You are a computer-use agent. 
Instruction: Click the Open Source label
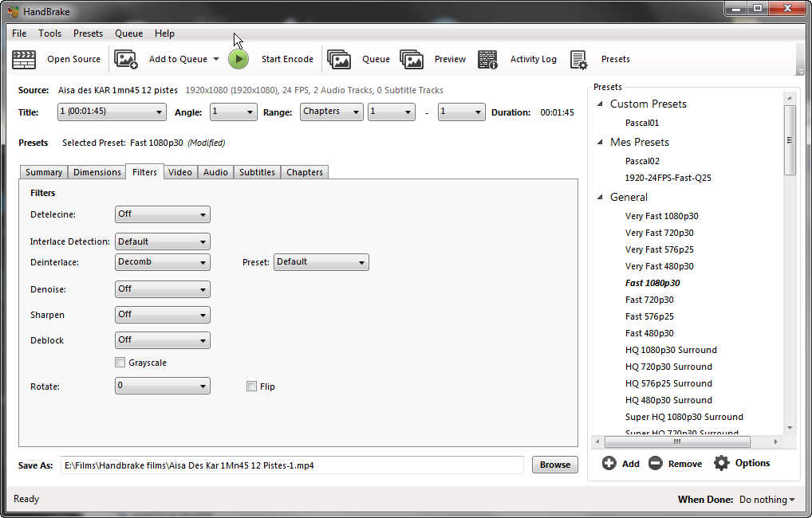(73, 59)
